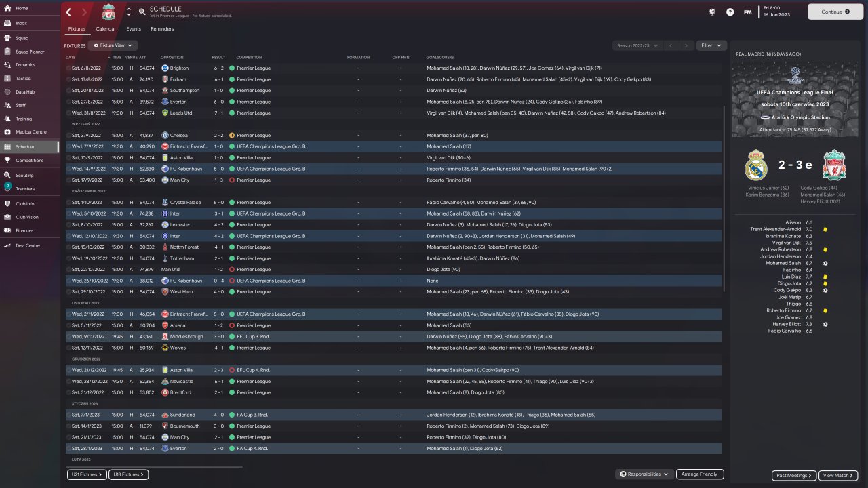Click the View Match button
Image resolution: width=868 pixels, height=488 pixels.
click(x=838, y=476)
